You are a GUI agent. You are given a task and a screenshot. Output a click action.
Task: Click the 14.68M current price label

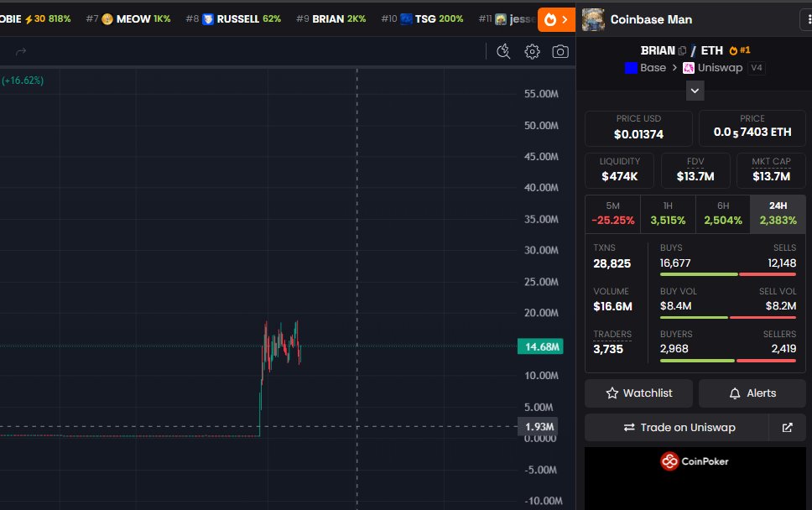point(540,346)
